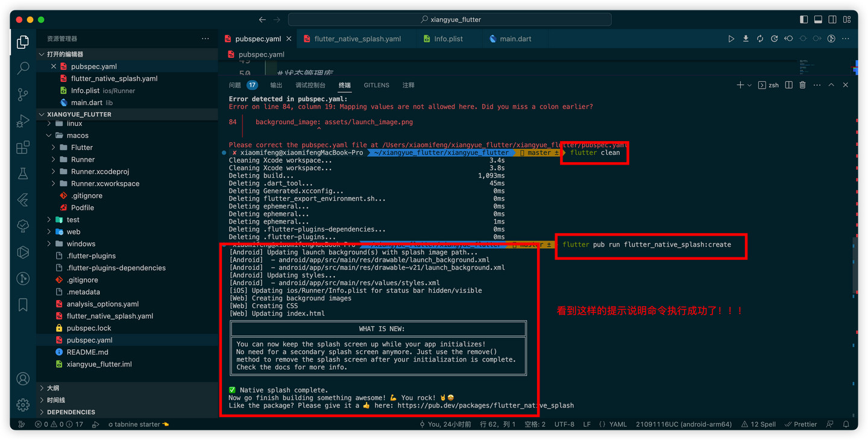Open the Search view in the activity bar

[22, 68]
